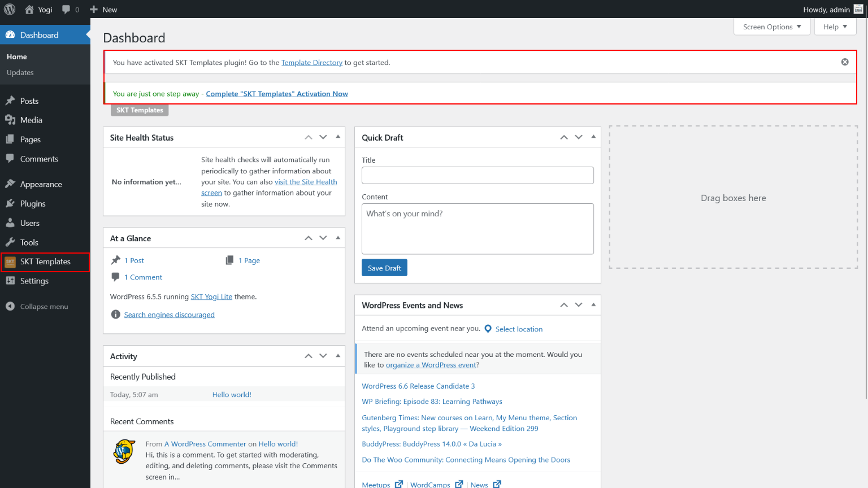Screen dimensions: 868x488
Task: Click the Posts pushpin sidebar icon
Action: pos(10,101)
